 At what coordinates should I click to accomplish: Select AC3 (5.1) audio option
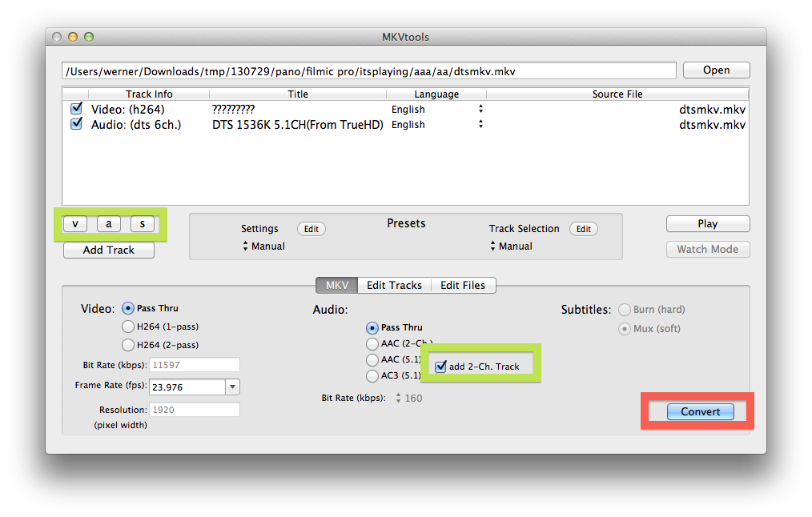(372, 375)
